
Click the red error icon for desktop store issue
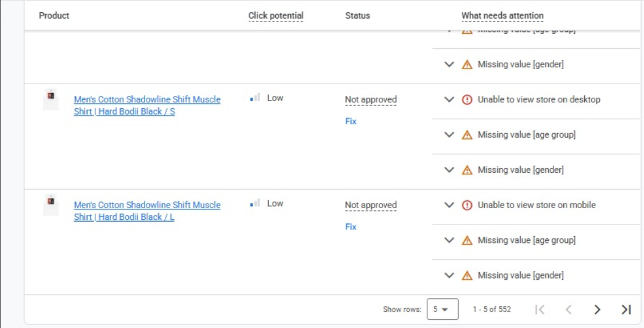[467, 99]
